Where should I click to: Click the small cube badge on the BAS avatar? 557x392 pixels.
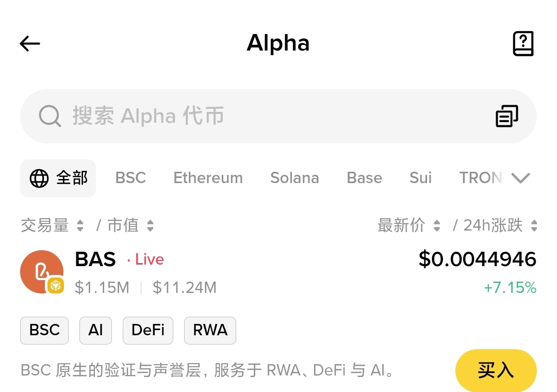(54, 285)
